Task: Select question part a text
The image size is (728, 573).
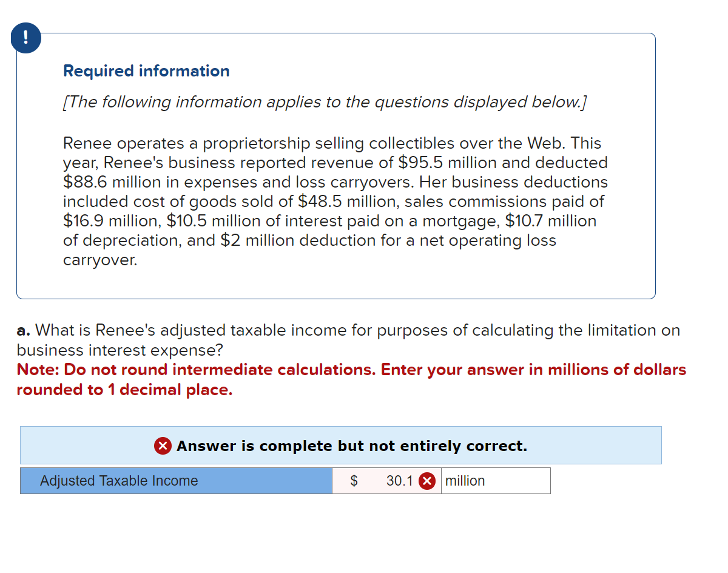Action: pos(348,340)
